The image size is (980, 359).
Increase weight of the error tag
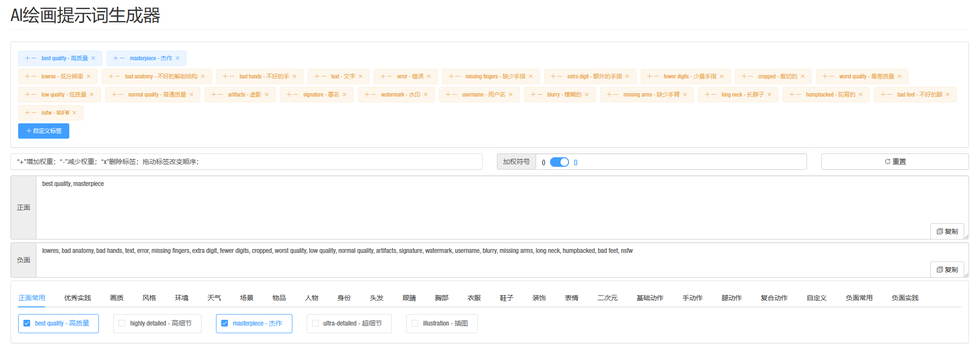(383, 76)
